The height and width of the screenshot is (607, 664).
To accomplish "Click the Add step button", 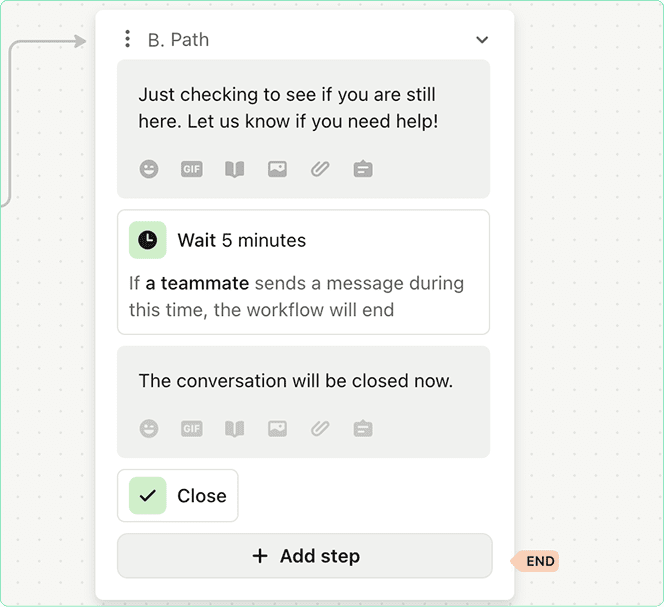I will 304,556.
